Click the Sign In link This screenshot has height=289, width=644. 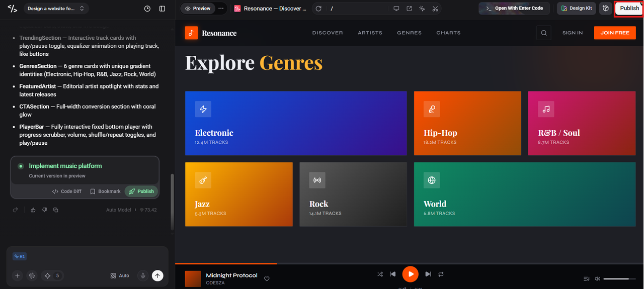(573, 33)
